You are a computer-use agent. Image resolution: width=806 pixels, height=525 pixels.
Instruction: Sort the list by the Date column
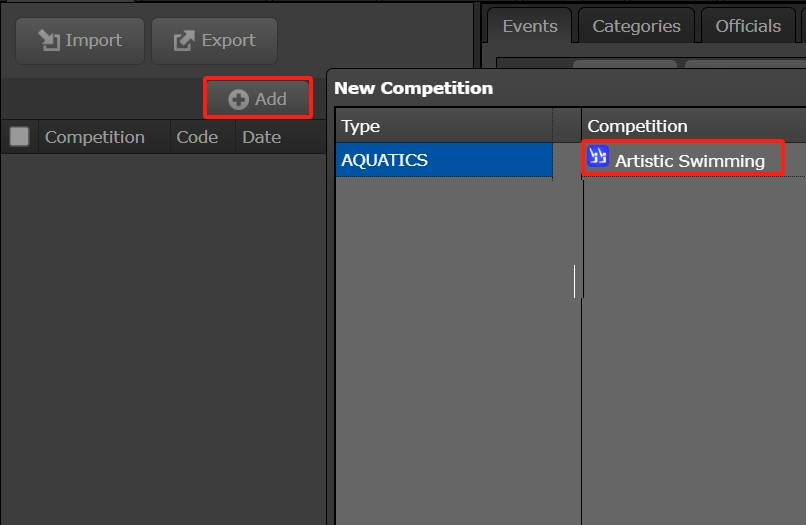point(262,137)
